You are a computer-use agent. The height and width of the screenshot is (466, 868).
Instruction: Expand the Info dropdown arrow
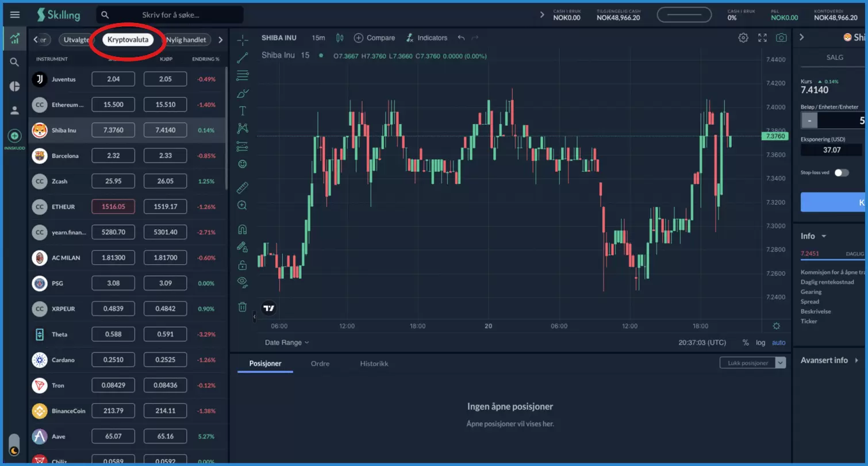click(x=824, y=236)
